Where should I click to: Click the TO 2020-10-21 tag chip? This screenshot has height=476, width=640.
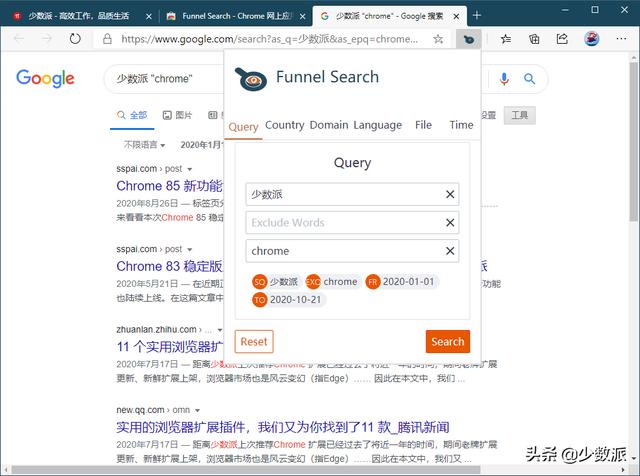[288, 300]
